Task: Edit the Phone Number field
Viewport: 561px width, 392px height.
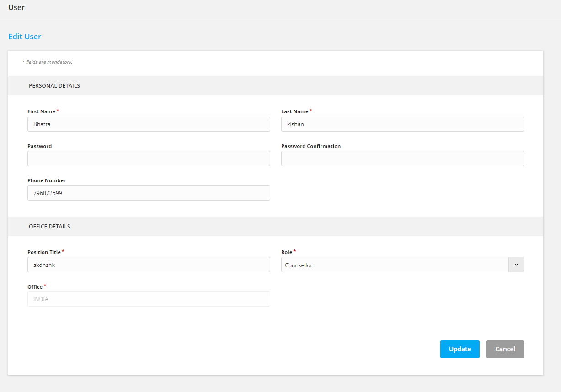Action: (x=149, y=193)
